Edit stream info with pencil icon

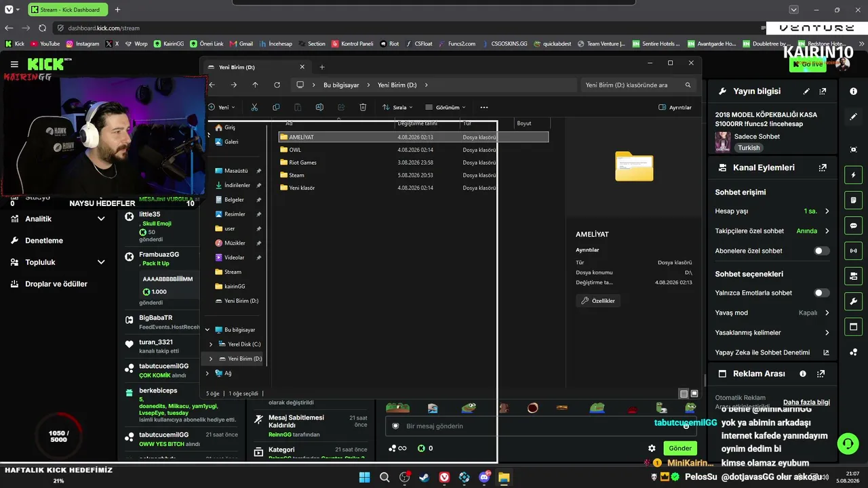(x=806, y=91)
